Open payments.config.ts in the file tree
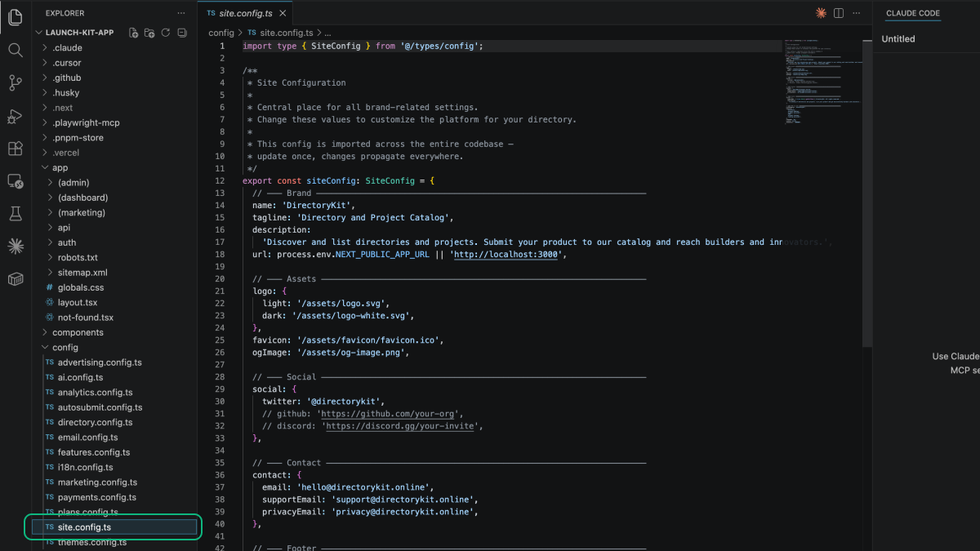 pos(96,497)
